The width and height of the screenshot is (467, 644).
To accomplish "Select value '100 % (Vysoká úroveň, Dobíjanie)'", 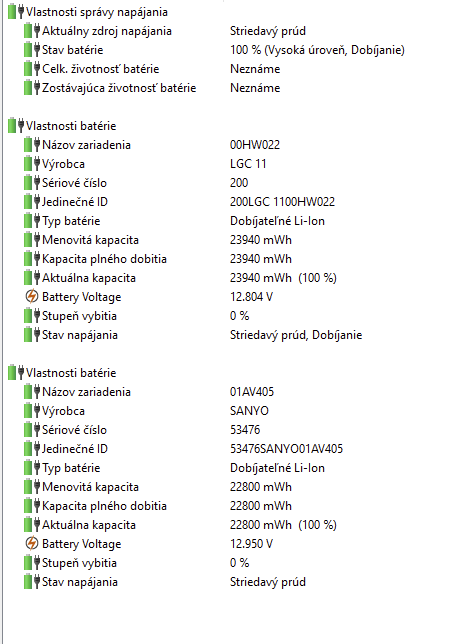I will tap(317, 50).
